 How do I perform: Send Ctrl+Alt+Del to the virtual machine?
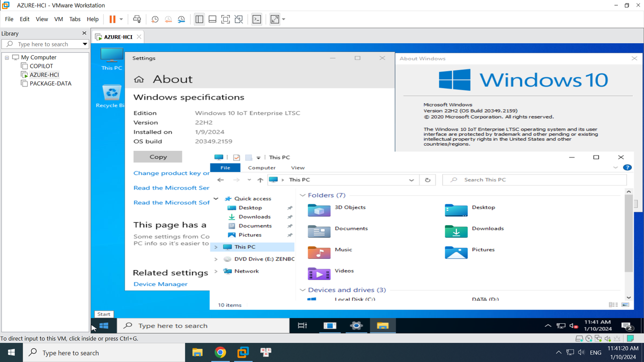(x=137, y=19)
